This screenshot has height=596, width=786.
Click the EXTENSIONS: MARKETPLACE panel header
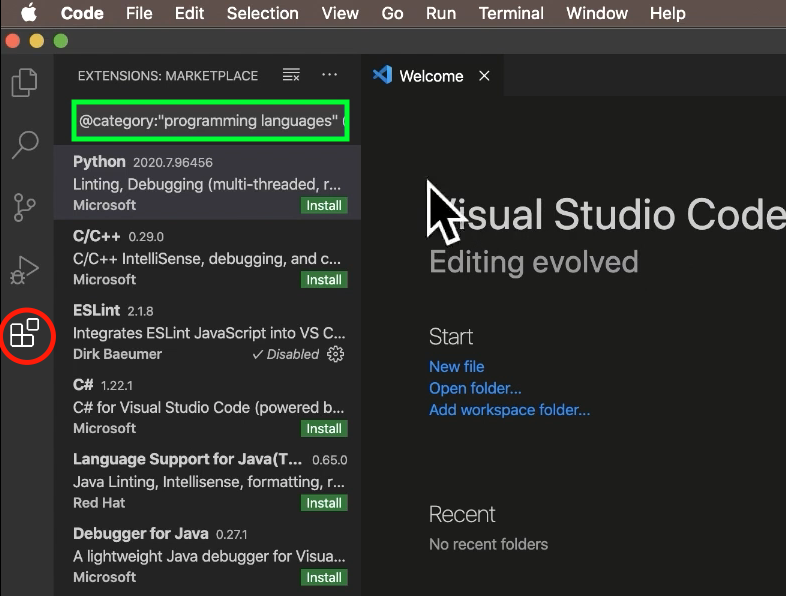tap(168, 76)
